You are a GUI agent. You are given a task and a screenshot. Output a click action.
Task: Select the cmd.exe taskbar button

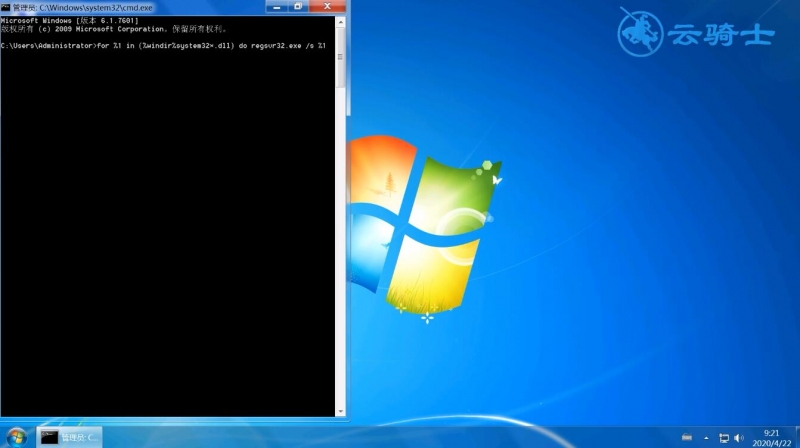point(69,437)
